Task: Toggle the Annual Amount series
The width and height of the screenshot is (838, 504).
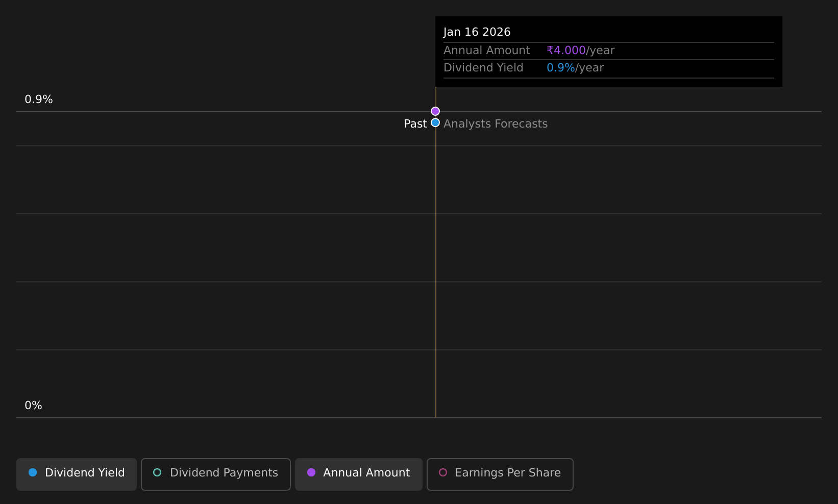Action: [x=359, y=474]
